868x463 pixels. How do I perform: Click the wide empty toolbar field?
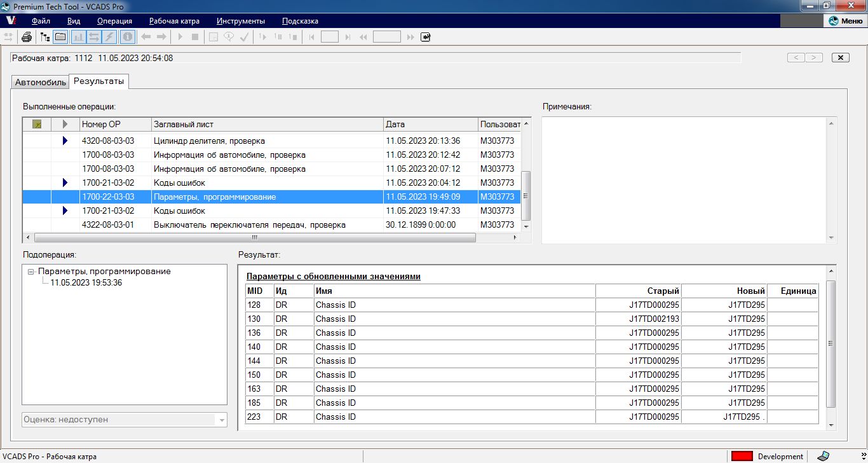click(387, 37)
